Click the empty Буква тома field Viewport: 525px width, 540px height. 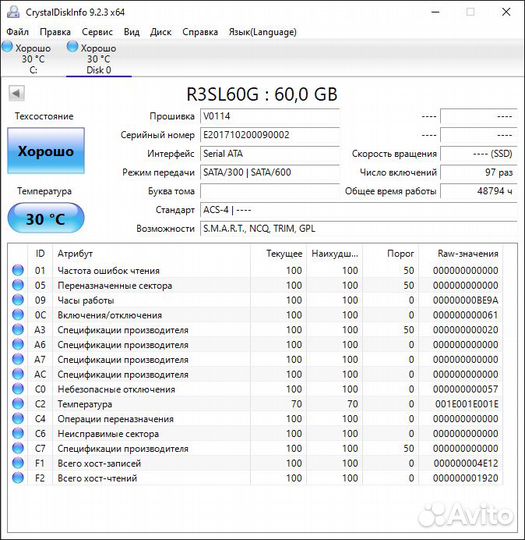pyautogui.click(x=270, y=191)
